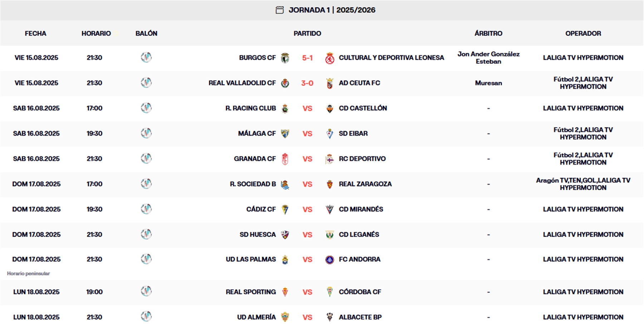644x329 pixels.
Task: Expand the PARTIDO column header
Action: tap(307, 33)
